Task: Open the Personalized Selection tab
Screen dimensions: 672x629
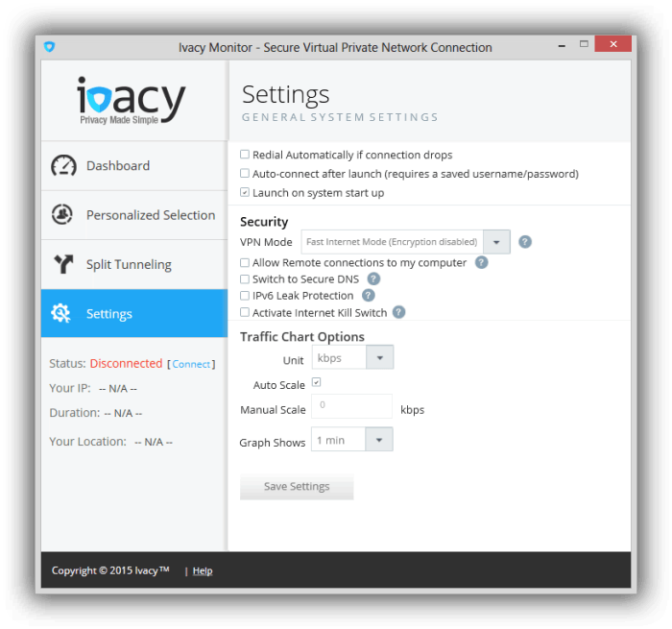Action: point(134,215)
